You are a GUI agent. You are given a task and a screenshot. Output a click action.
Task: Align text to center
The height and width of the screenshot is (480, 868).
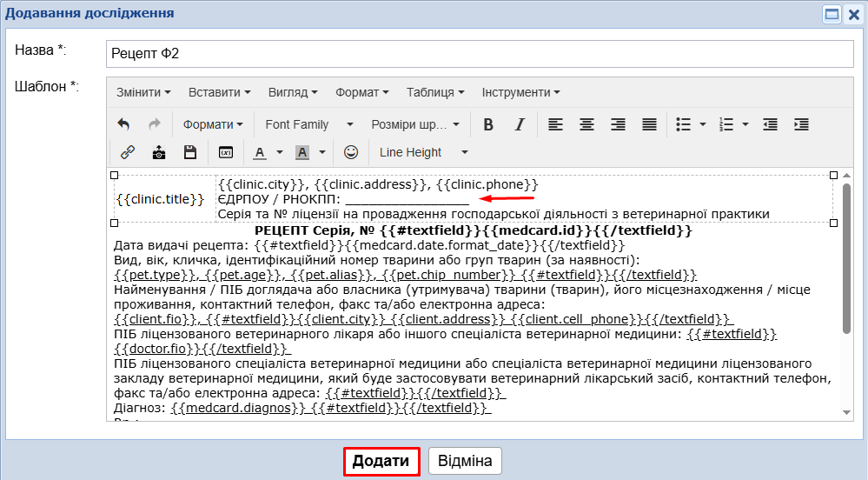click(x=586, y=124)
